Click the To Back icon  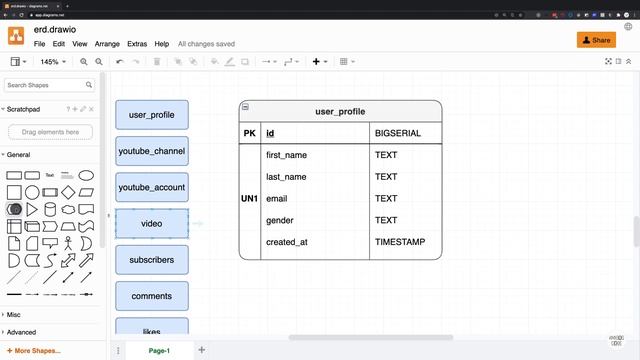point(193,62)
